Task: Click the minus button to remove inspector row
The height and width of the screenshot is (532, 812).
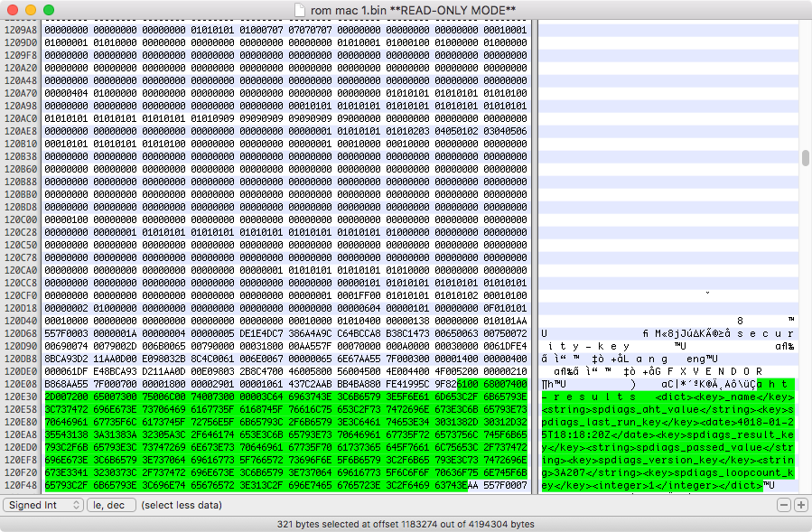Action: [784, 505]
